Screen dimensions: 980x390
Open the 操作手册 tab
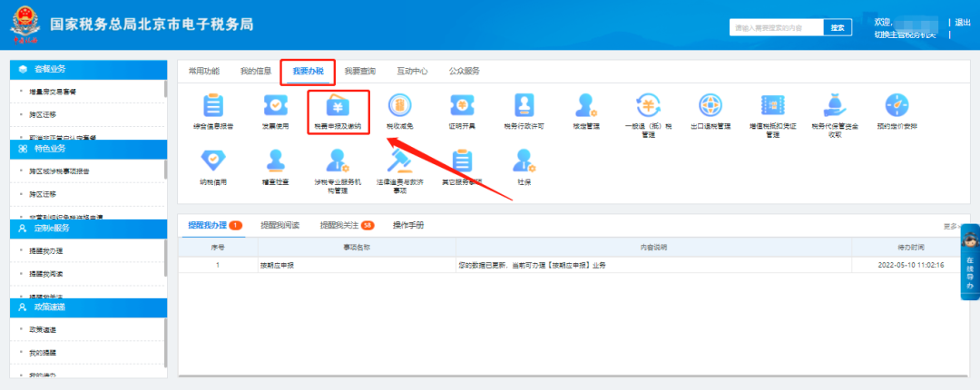coord(408,225)
